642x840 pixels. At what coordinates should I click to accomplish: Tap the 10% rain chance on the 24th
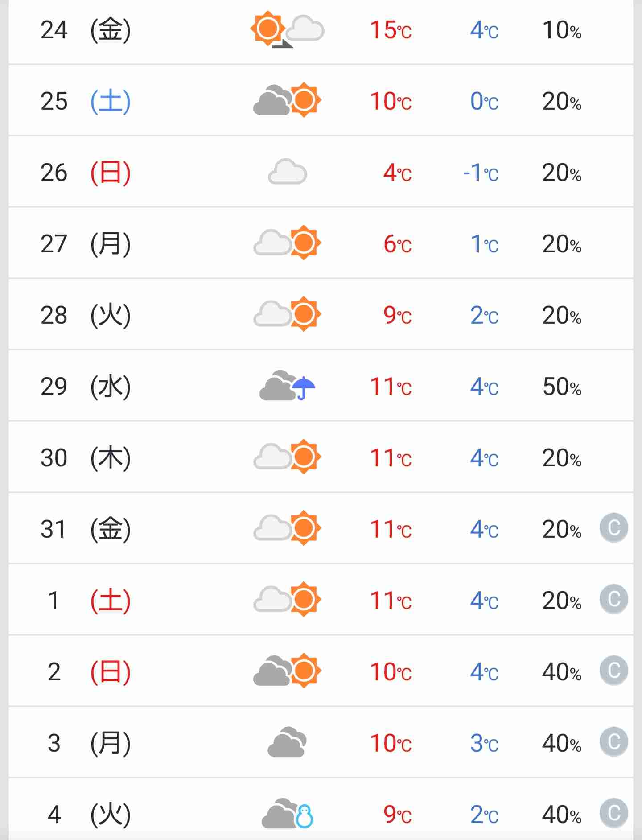(562, 30)
